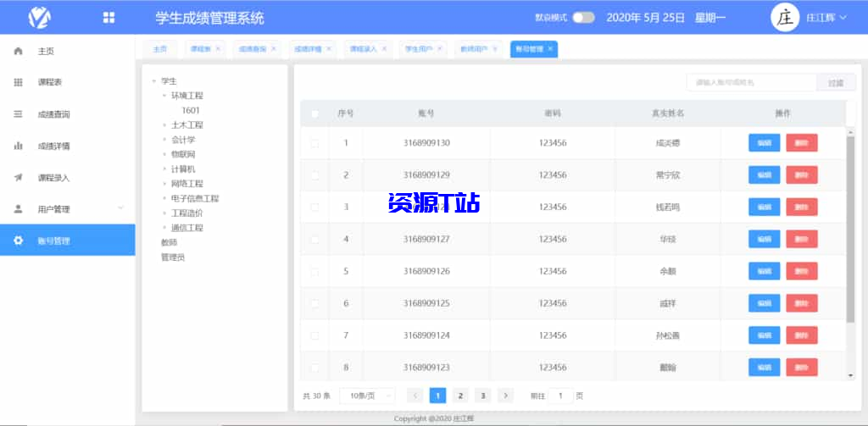This screenshot has height=426, width=868.
Task: Click the home icon for 主页 in sidebar
Action: (19, 51)
